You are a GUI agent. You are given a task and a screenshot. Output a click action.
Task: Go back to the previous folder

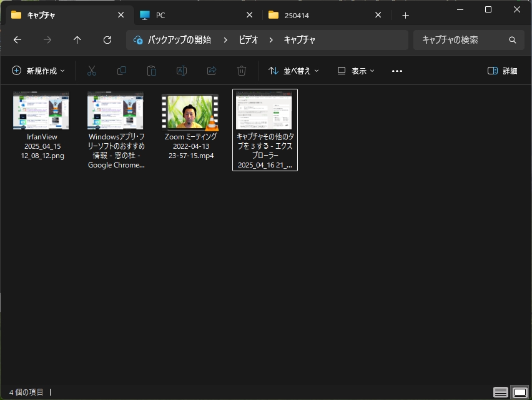click(x=17, y=40)
